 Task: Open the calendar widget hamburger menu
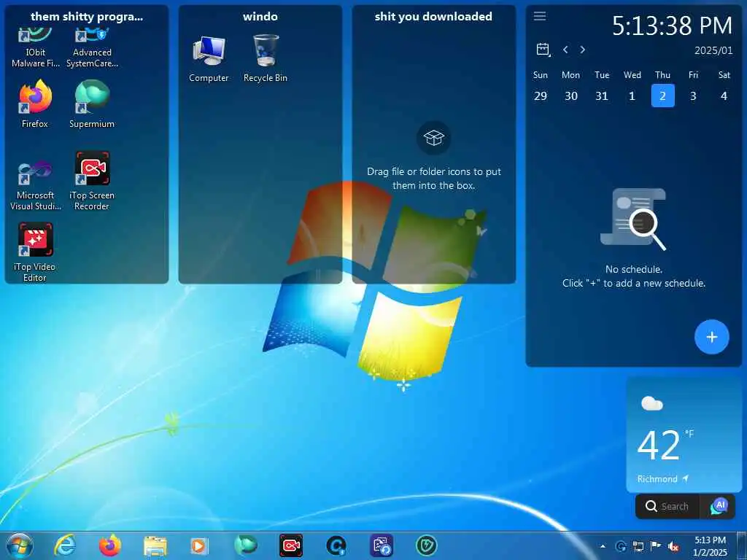coord(539,16)
